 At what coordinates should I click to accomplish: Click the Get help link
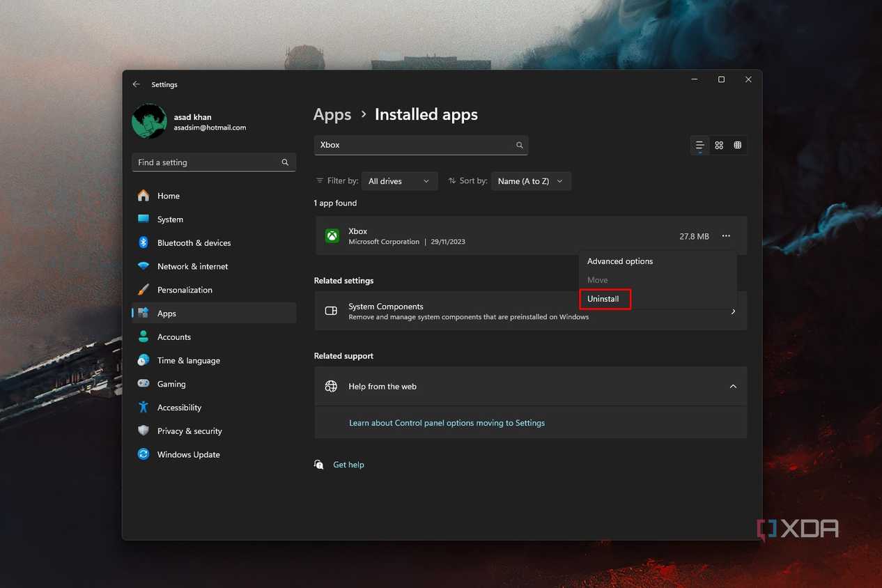[x=348, y=465]
